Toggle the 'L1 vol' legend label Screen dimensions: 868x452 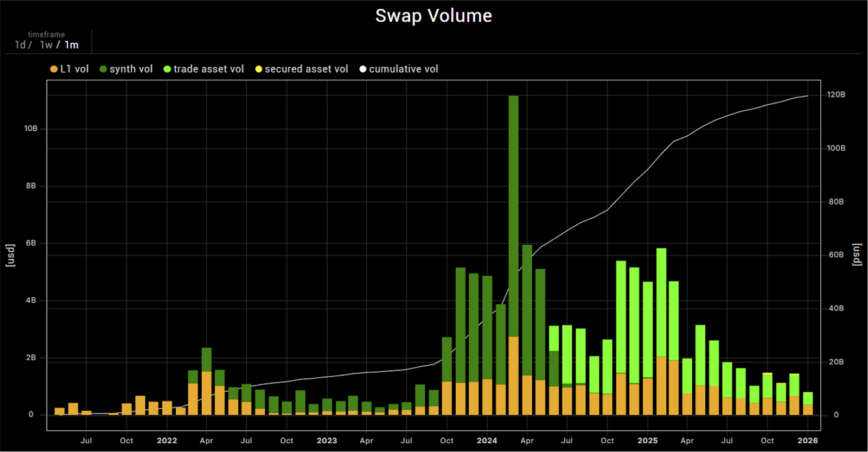coord(74,69)
